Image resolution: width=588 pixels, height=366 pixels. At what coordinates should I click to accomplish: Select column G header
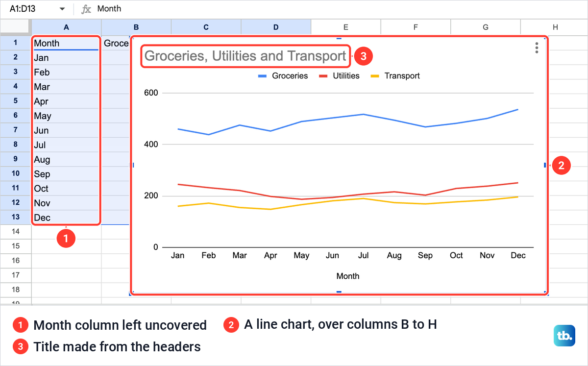(x=486, y=27)
